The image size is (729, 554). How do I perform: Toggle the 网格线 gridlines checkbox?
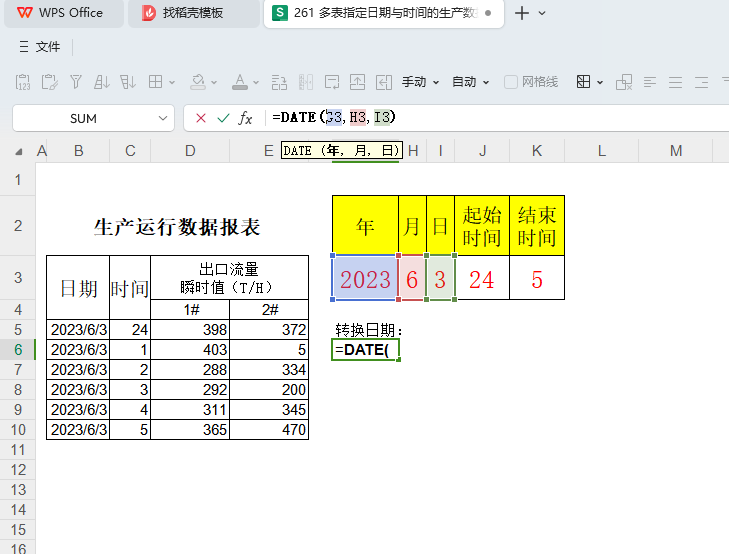click(511, 82)
